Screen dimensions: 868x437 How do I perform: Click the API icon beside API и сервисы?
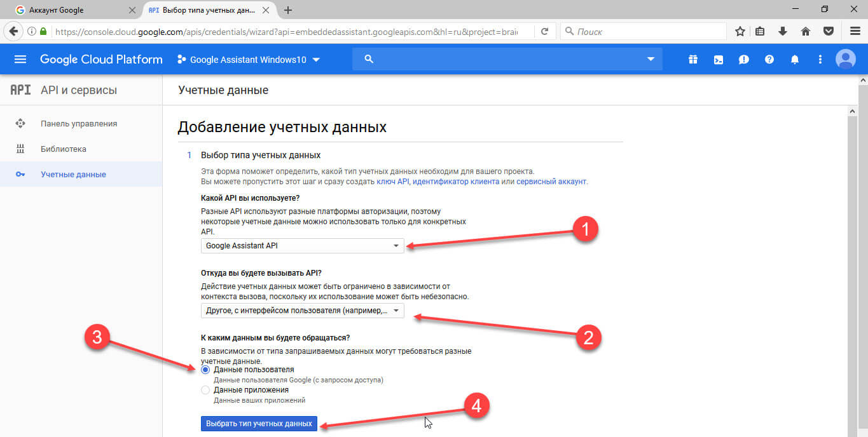20,90
